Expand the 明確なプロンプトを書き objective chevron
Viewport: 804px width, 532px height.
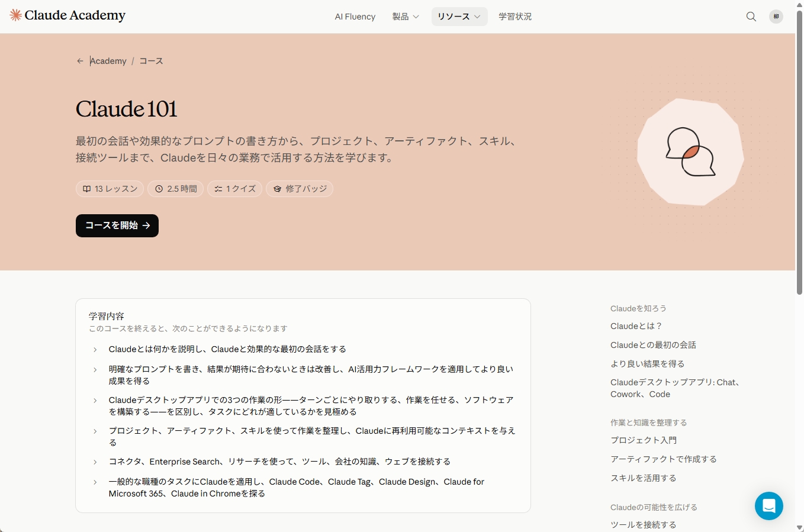(95, 370)
